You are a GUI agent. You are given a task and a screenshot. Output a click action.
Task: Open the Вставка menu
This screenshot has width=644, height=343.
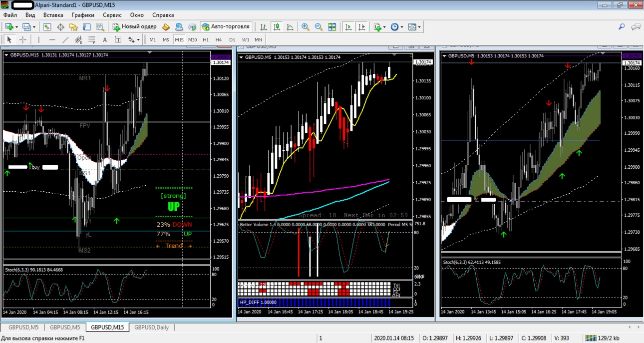pyautogui.click(x=53, y=15)
